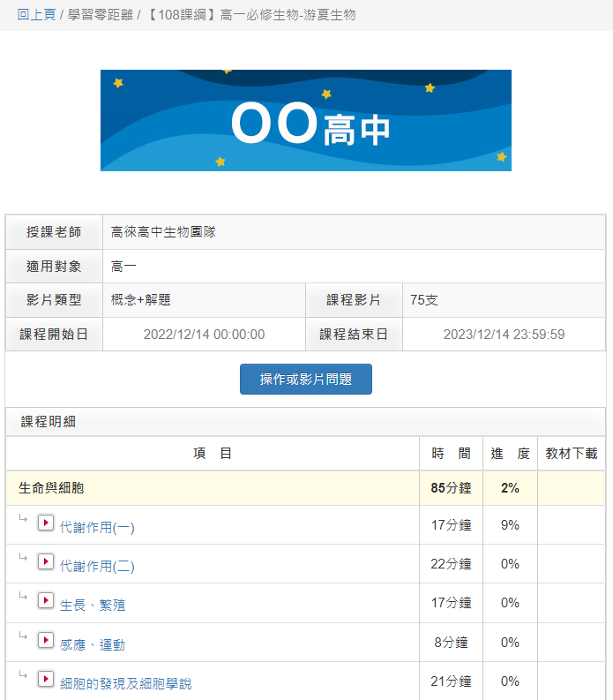Click play icon beside 生長、繁殖
Viewport: 613px width, 700px height.
tap(46, 600)
